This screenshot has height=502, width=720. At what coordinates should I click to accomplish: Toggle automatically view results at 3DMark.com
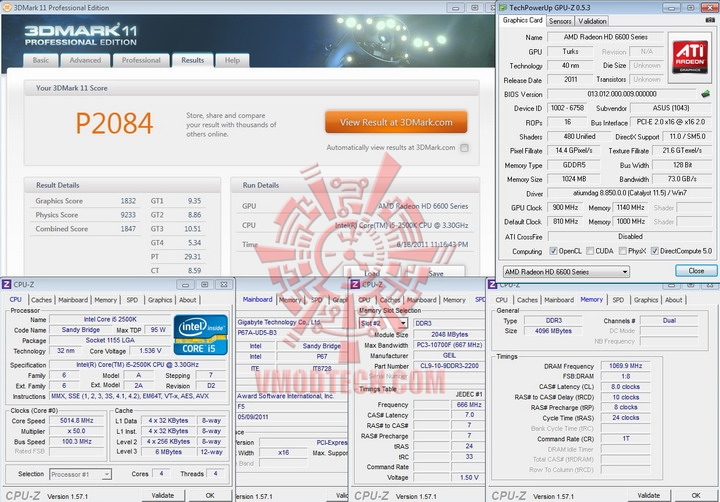[464, 148]
